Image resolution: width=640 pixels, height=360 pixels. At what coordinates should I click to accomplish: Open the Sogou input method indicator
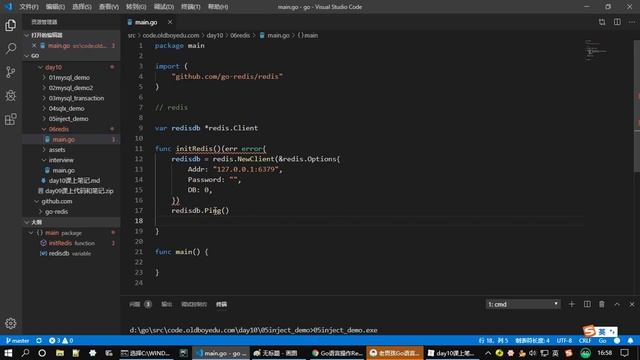pyautogui.click(x=600, y=331)
